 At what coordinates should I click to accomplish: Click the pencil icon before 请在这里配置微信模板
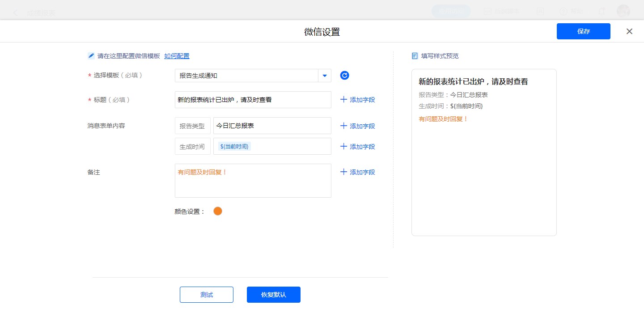coord(91,56)
